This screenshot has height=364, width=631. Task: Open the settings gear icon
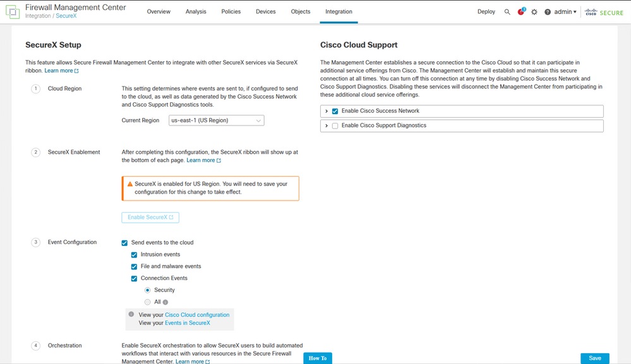tap(534, 12)
